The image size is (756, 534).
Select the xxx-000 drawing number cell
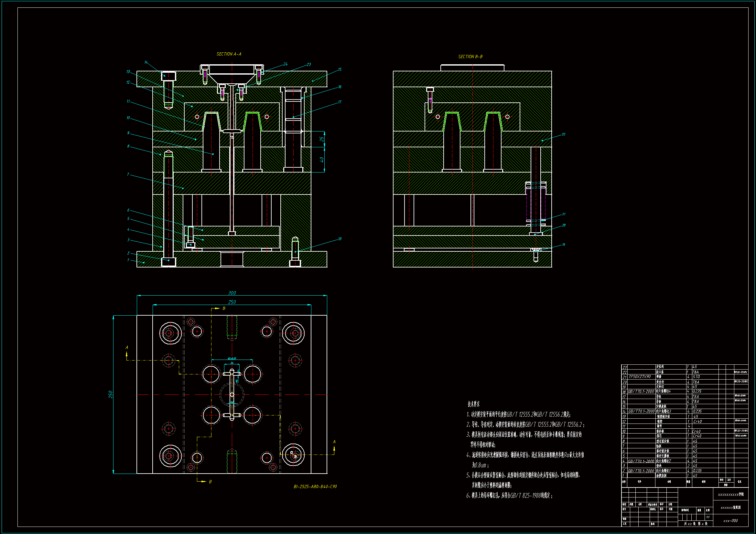[730, 521]
